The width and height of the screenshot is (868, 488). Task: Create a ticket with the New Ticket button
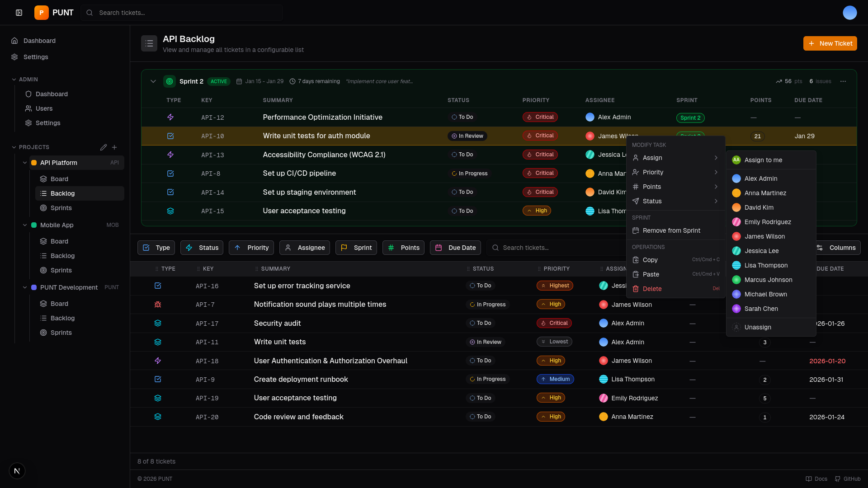[x=830, y=43]
